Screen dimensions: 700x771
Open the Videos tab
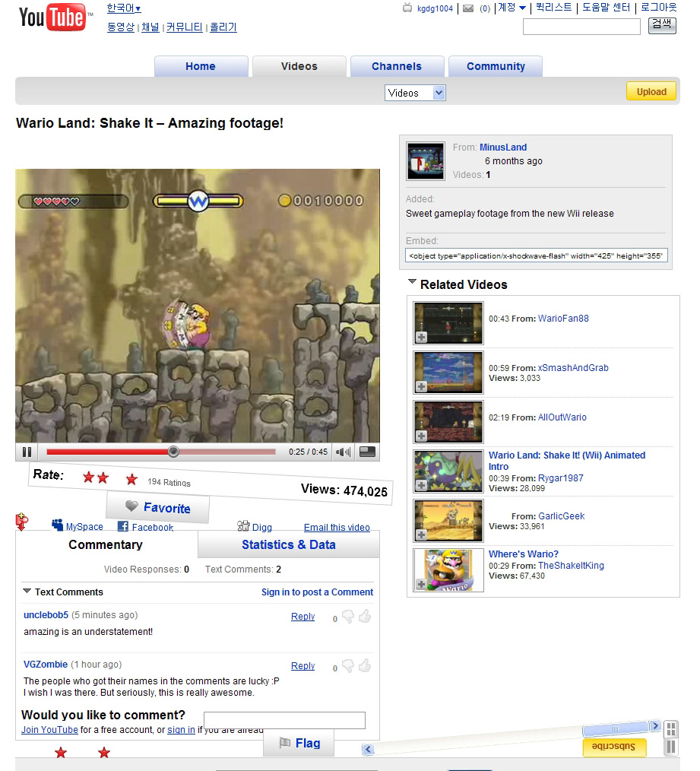tap(299, 66)
